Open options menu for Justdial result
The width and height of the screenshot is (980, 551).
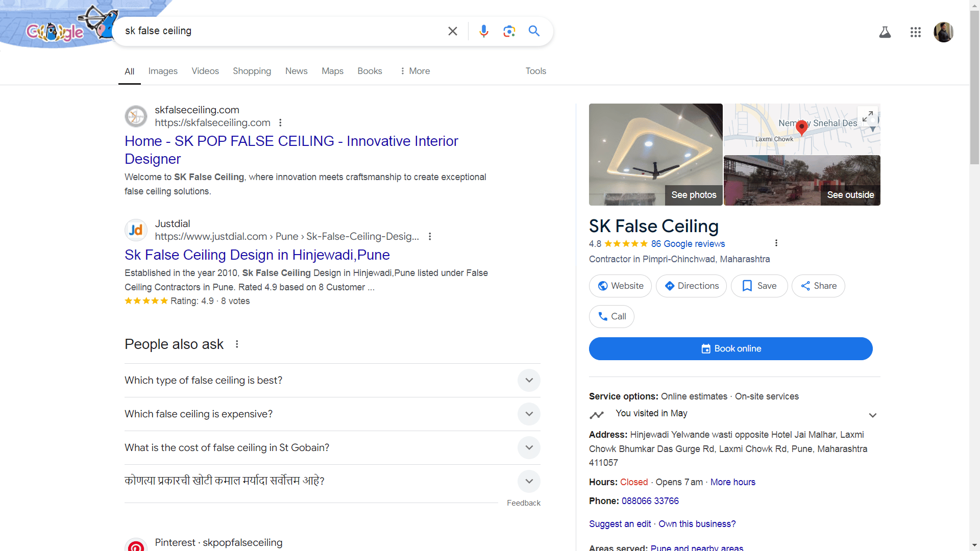click(x=430, y=237)
